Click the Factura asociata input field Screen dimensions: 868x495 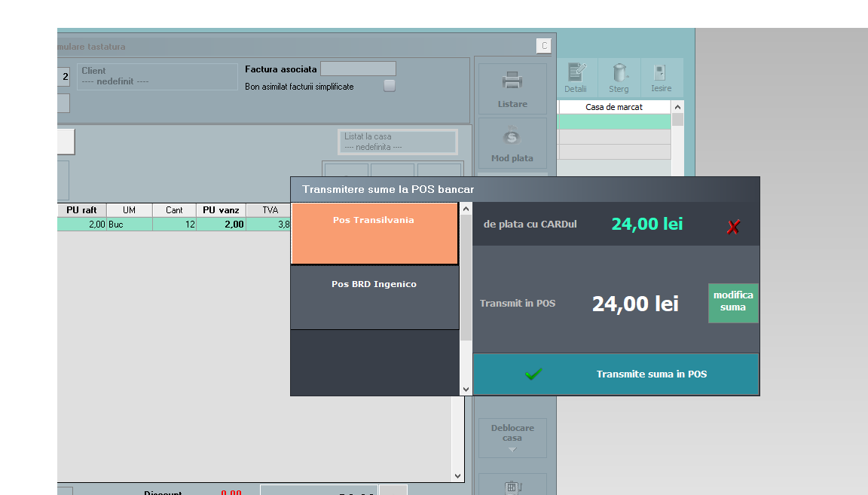click(358, 69)
